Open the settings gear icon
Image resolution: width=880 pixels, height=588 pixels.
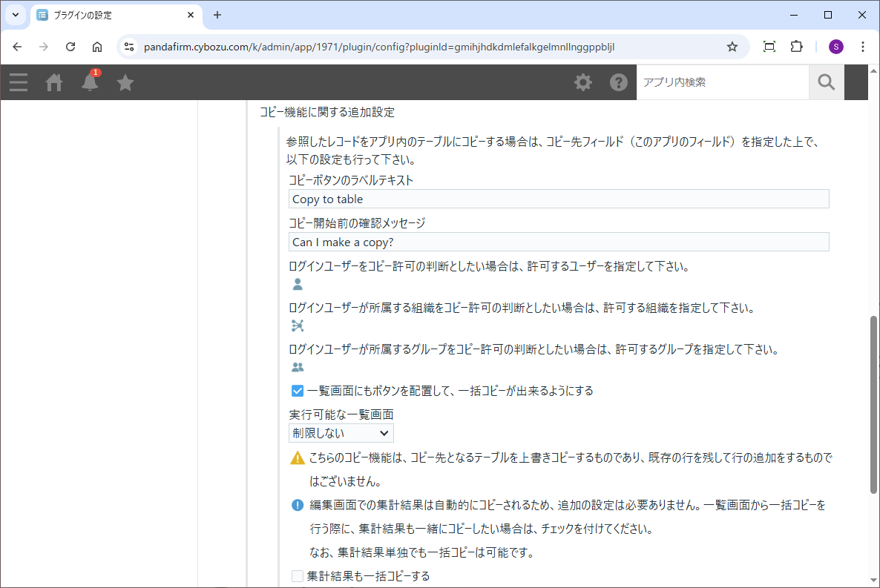coord(583,82)
